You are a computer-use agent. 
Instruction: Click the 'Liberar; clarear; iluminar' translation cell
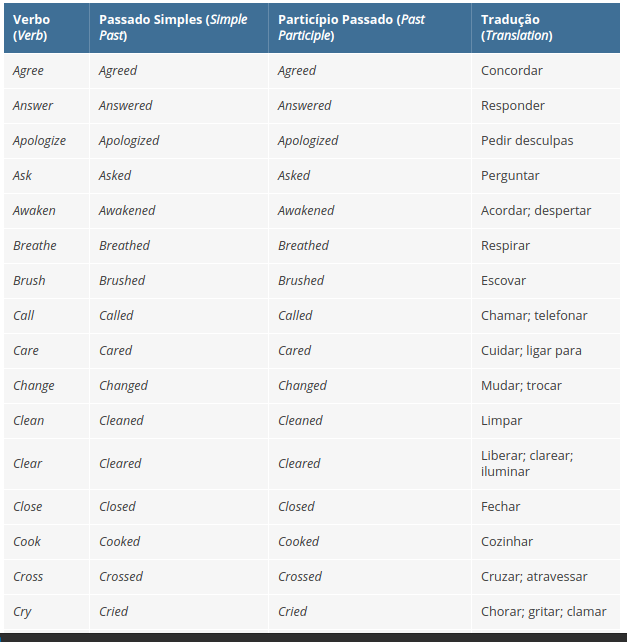[527, 463]
